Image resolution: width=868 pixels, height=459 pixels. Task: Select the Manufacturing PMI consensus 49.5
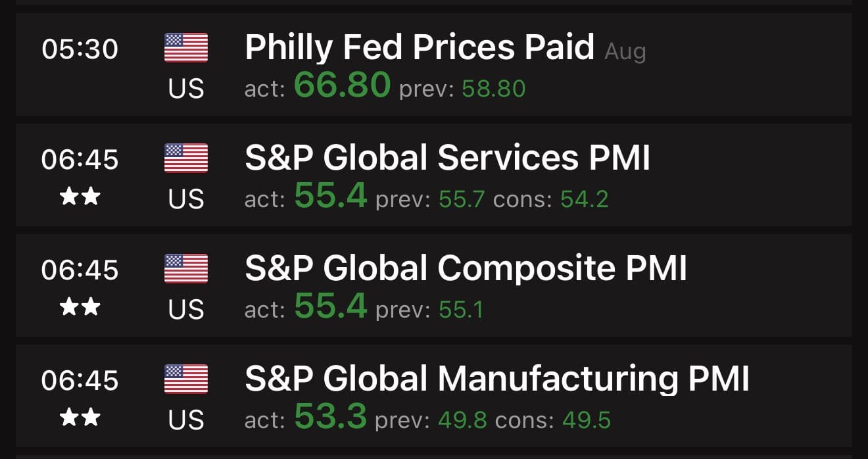pyautogui.click(x=587, y=420)
